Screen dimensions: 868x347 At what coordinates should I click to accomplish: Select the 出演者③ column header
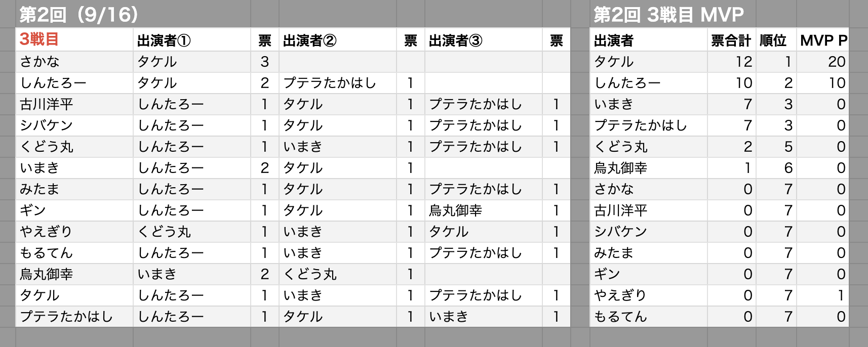455,40
